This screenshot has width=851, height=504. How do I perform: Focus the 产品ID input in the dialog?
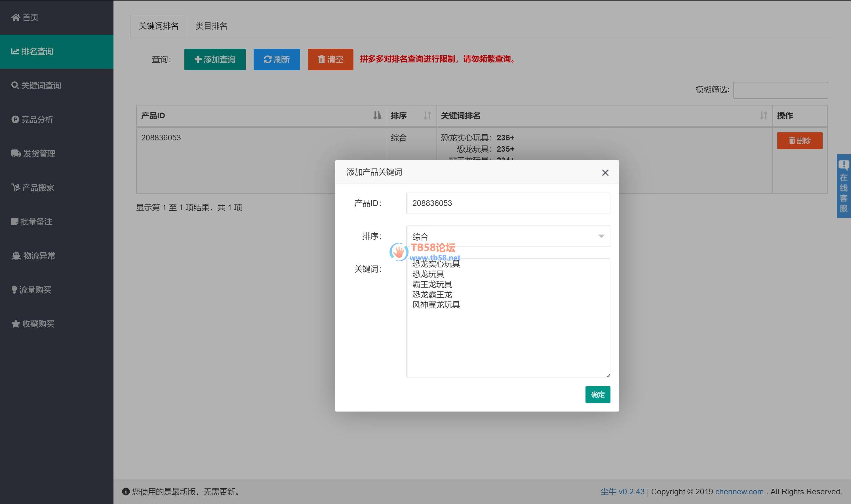pyautogui.click(x=508, y=203)
